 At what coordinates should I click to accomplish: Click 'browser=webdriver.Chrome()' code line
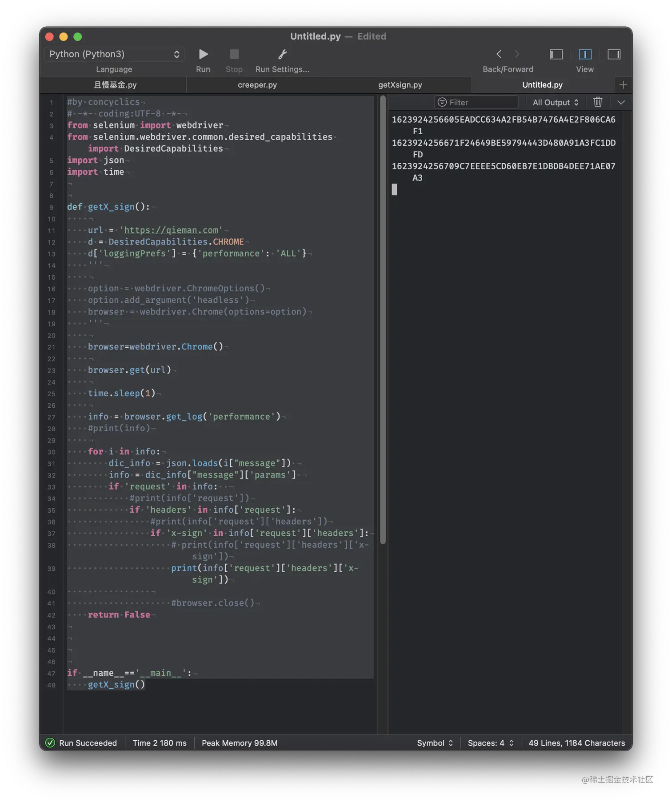click(155, 346)
